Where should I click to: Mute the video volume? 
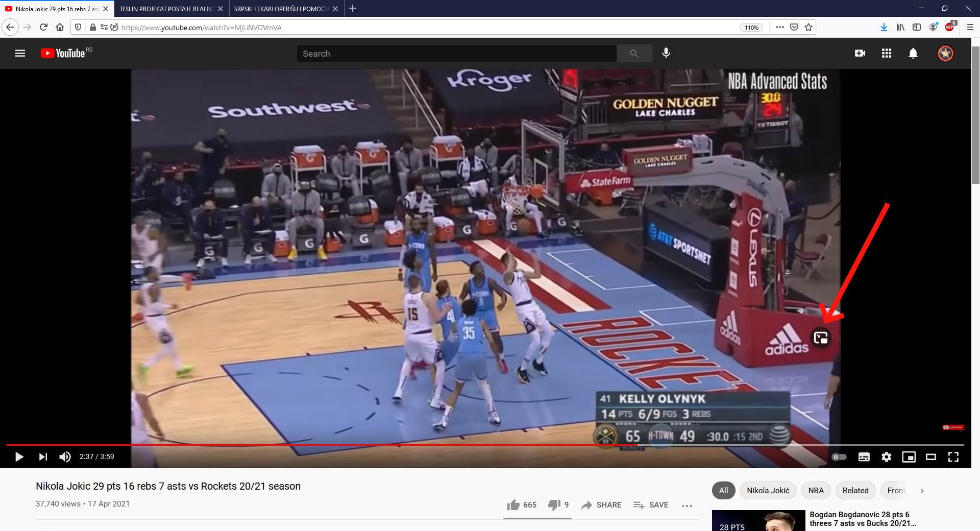coord(65,456)
